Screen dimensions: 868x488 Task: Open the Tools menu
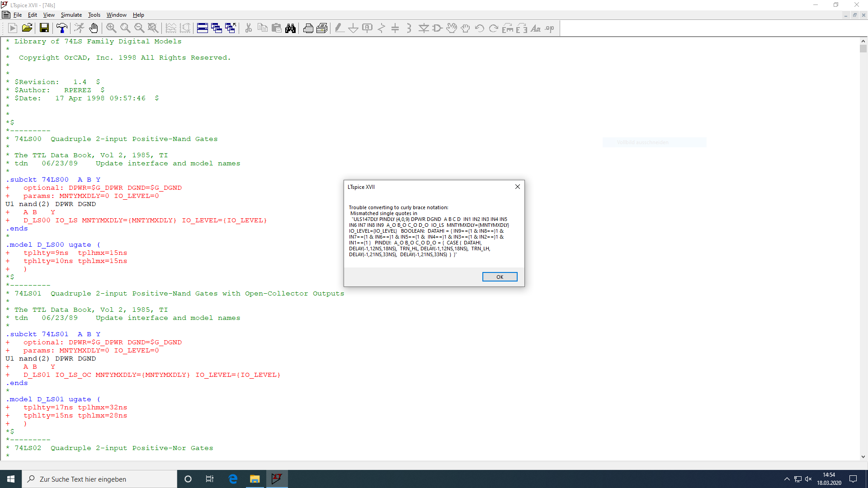click(x=94, y=15)
